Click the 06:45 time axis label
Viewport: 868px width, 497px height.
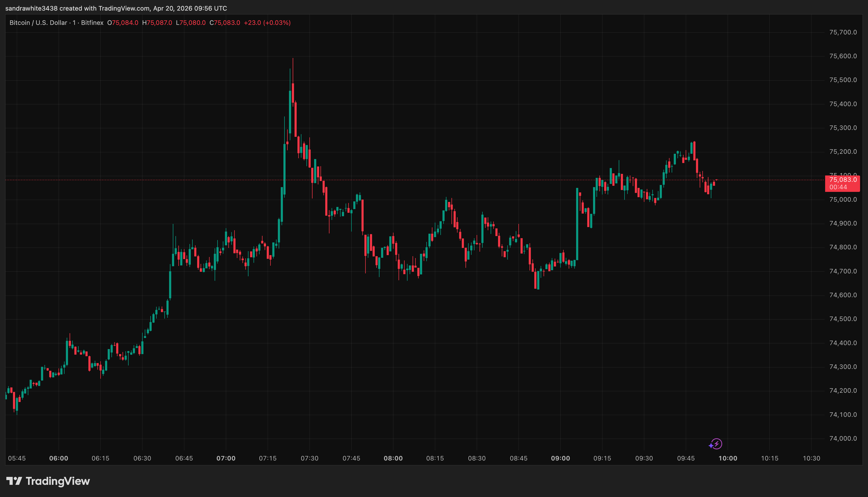pyautogui.click(x=184, y=458)
